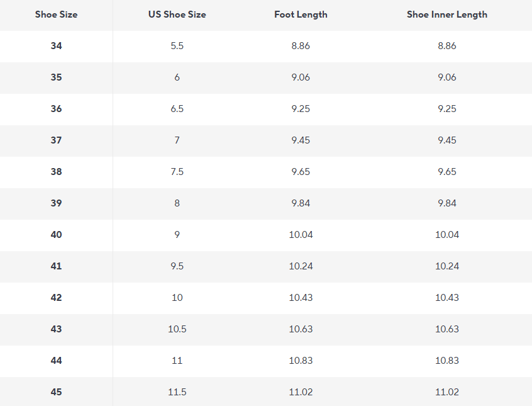Click the Shoe Inner Length header
This screenshot has width=532, height=406.
[447, 14]
